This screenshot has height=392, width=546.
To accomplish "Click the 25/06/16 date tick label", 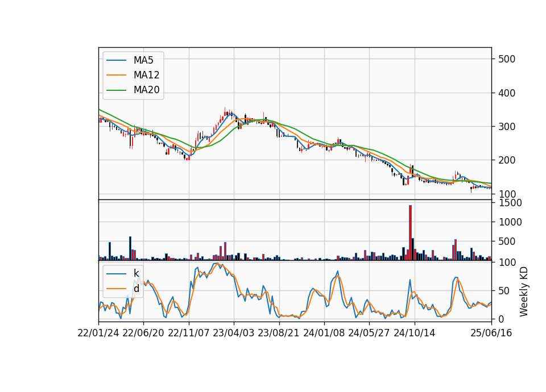I will click(491, 333).
